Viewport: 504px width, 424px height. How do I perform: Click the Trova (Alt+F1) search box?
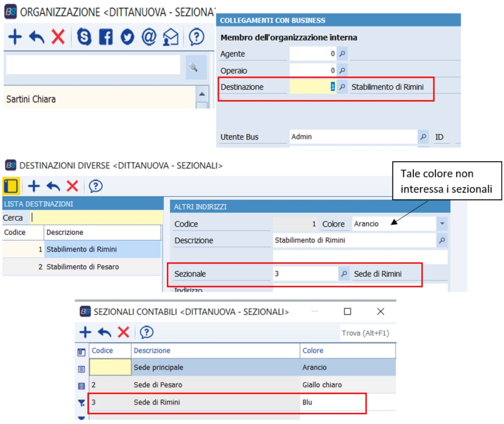(368, 333)
